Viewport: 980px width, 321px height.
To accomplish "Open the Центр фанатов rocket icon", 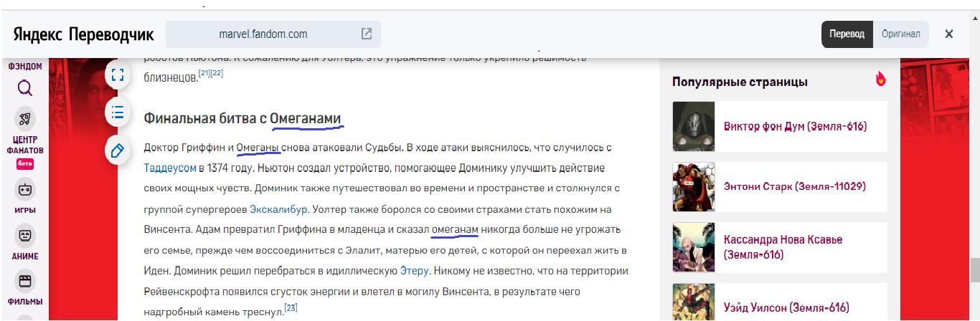I will point(24,119).
